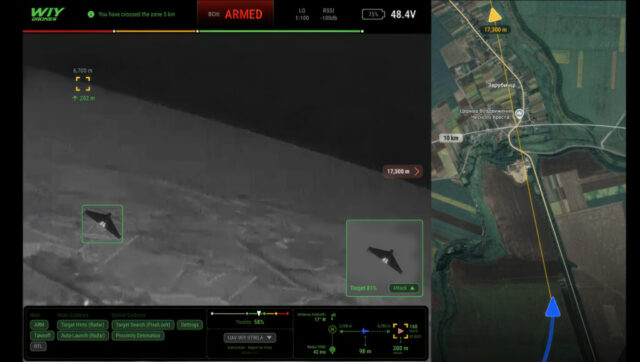Select the yellow target bracket reticle

coord(83,84)
